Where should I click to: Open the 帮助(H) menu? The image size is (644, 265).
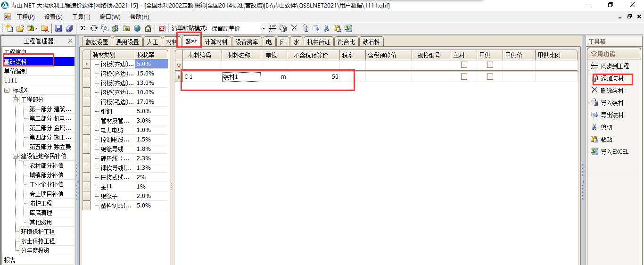click(140, 17)
